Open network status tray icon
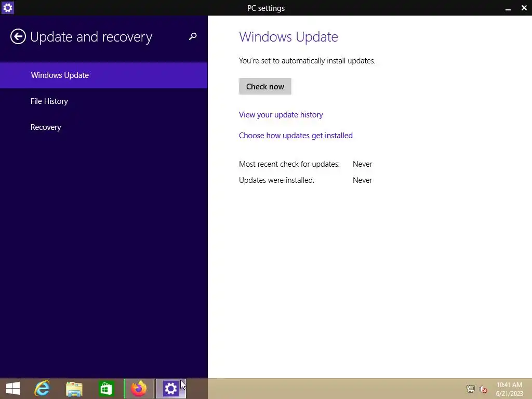 pyautogui.click(x=471, y=389)
